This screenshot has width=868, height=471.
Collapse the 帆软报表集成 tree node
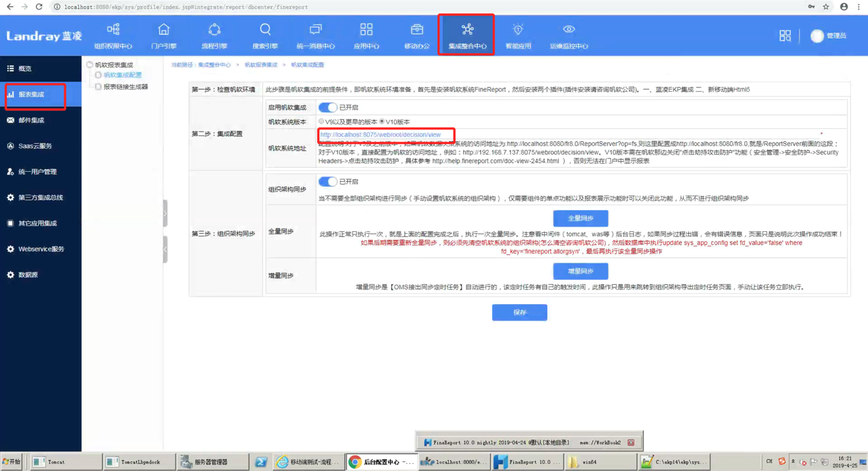90,64
